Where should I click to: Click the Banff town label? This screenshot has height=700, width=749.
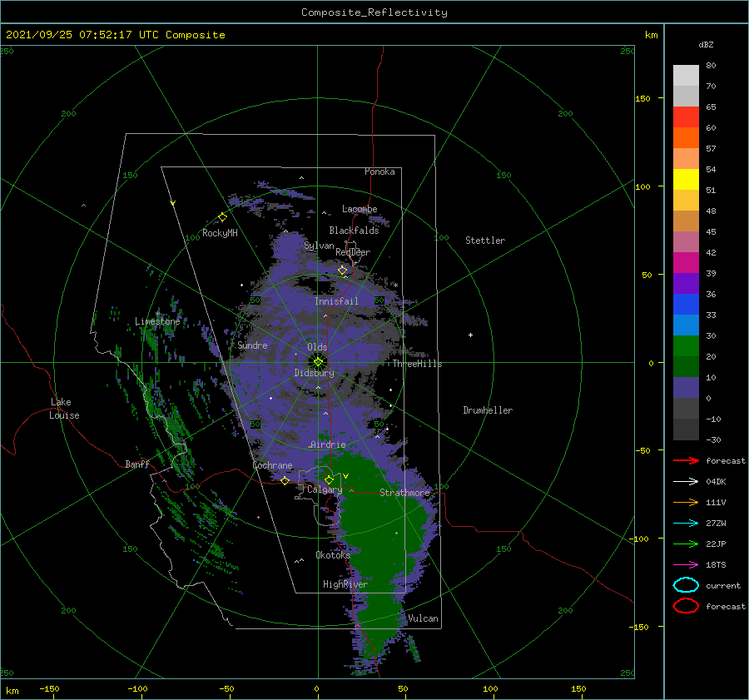(x=137, y=464)
